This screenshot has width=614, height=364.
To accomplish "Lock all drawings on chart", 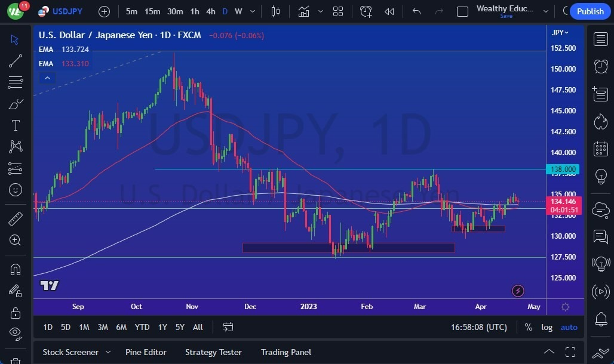I will click(x=15, y=312).
